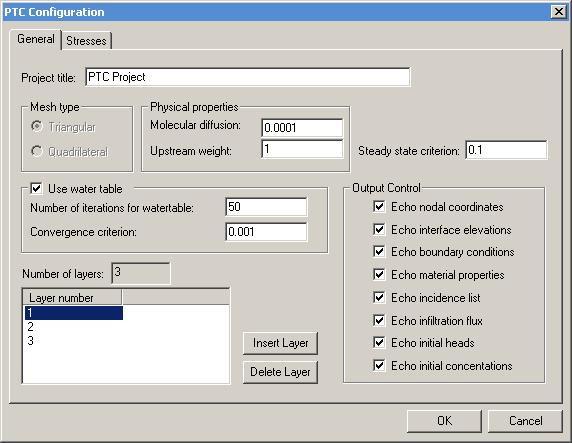Click the Molecular diffusion input field

(302, 127)
